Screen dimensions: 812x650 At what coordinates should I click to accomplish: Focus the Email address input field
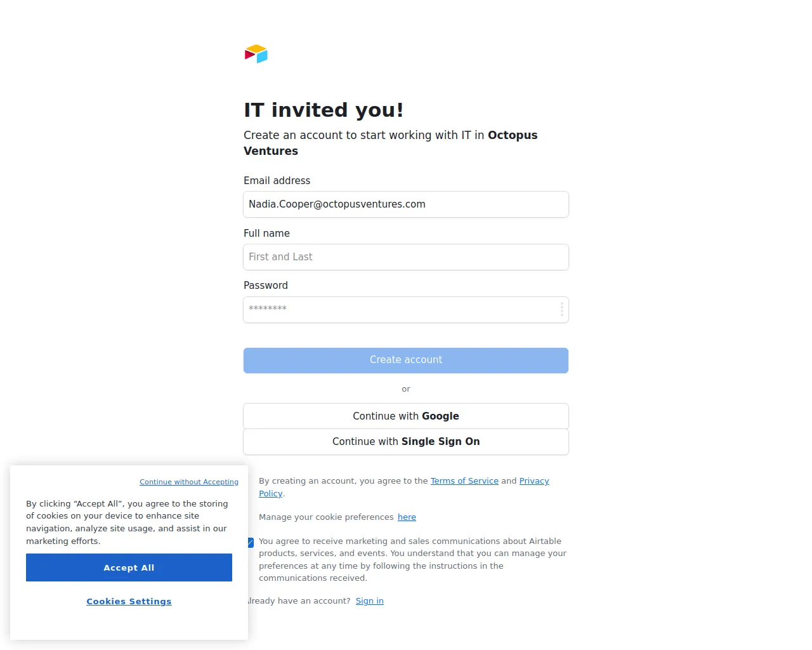click(406, 204)
